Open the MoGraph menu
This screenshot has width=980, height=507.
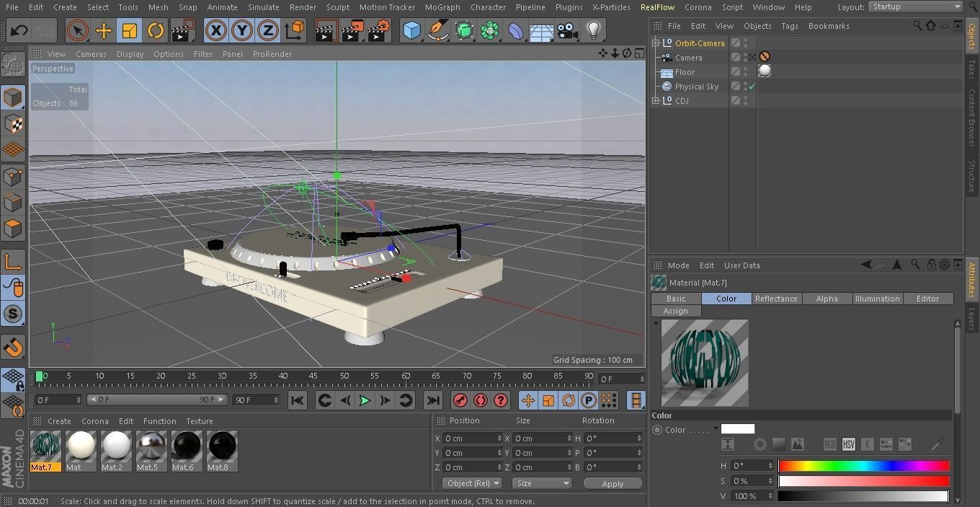coord(442,7)
